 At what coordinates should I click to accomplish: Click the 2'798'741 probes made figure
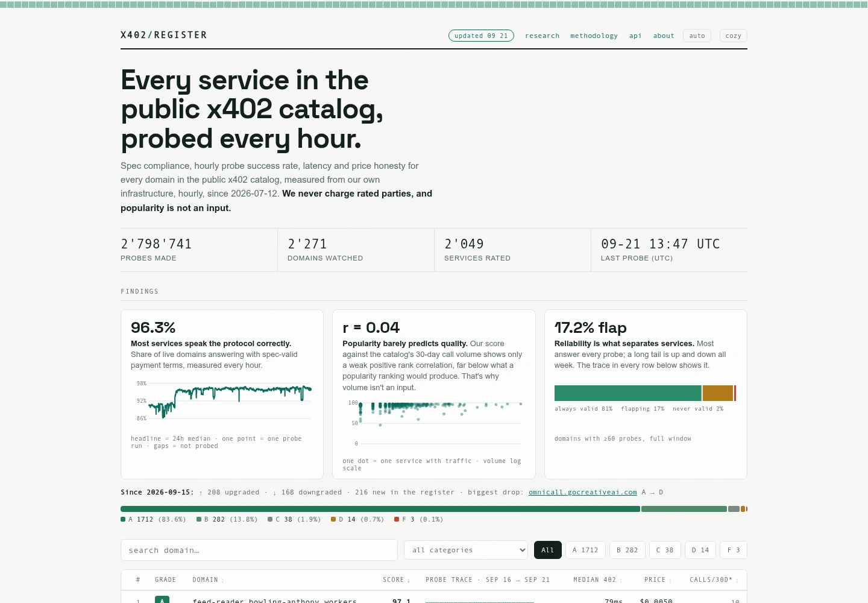click(x=156, y=244)
